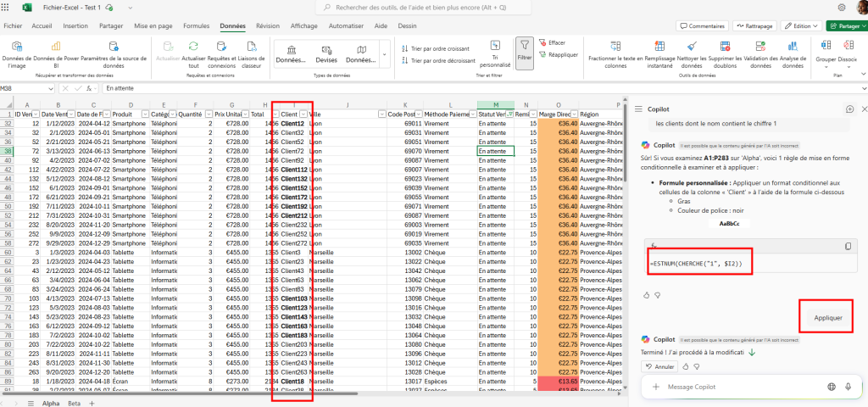868x407 pixels.
Task: Click the plus icon in Copilot message box
Action: pyautogui.click(x=656, y=387)
